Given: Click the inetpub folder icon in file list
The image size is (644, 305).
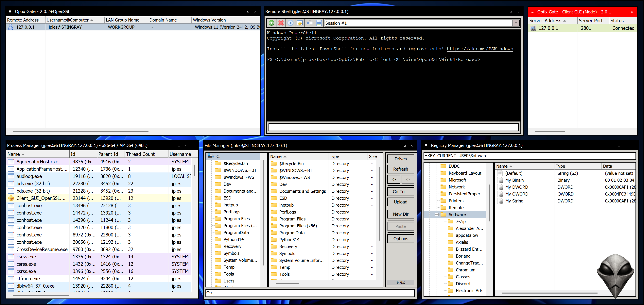Looking at the screenshot, I should [x=274, y=205].
